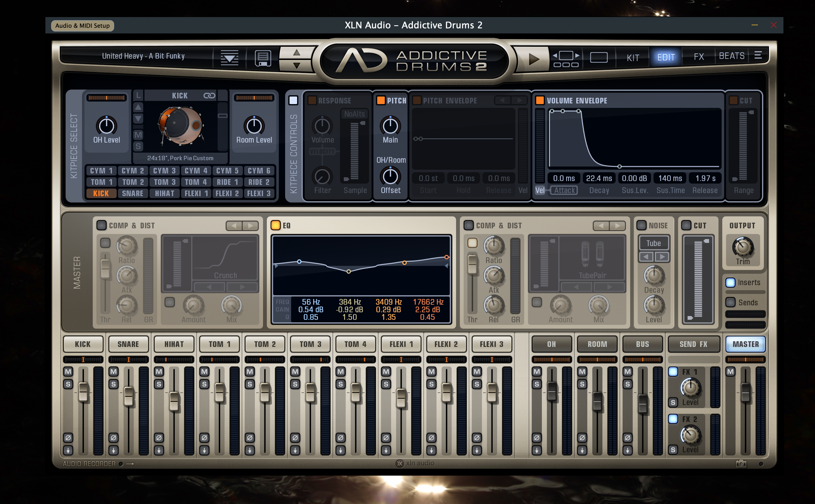Image resolution: width=815 pixels, height=504 pixels.
Task: Click TOM 1 channel output arrow icon
Action: 204,450
